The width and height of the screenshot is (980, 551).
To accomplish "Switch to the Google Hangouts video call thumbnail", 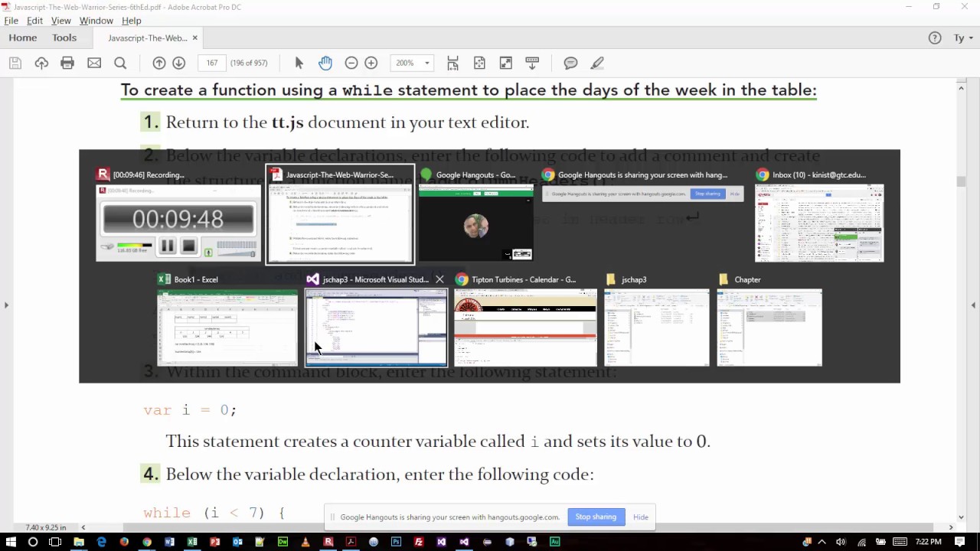I will (475, 214).
